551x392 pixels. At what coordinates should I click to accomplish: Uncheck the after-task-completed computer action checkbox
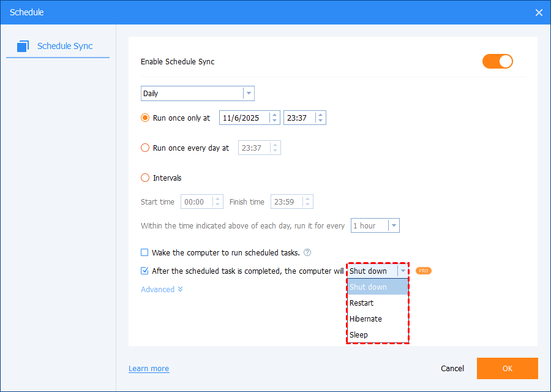pos(144,271)
